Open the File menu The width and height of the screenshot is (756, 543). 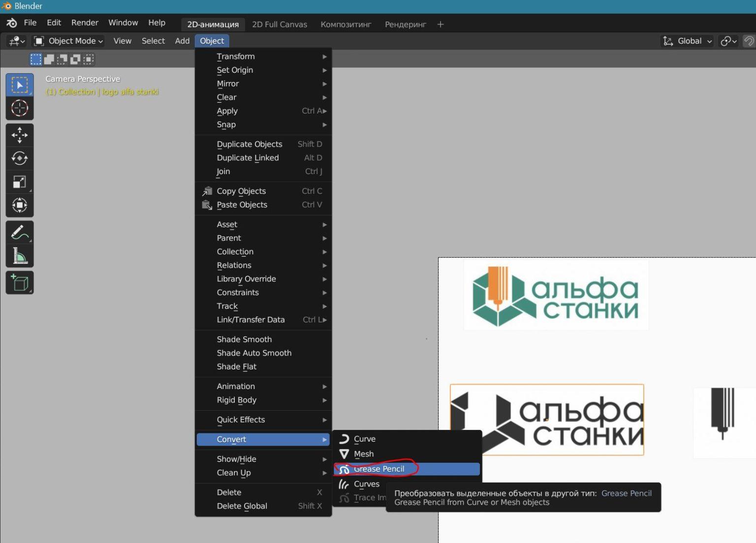(x=30, y=23)
